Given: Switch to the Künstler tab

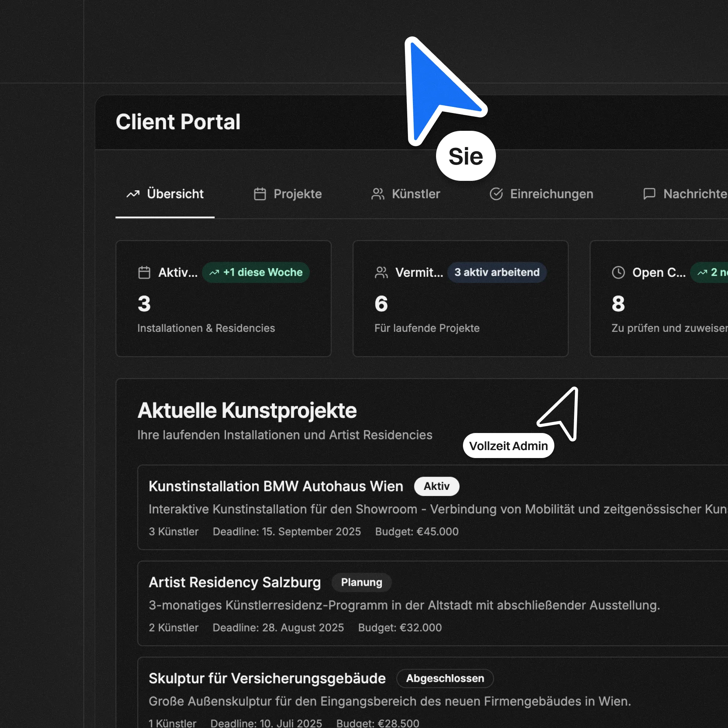Looking at the screenshot, I should (x=416, y=194).
